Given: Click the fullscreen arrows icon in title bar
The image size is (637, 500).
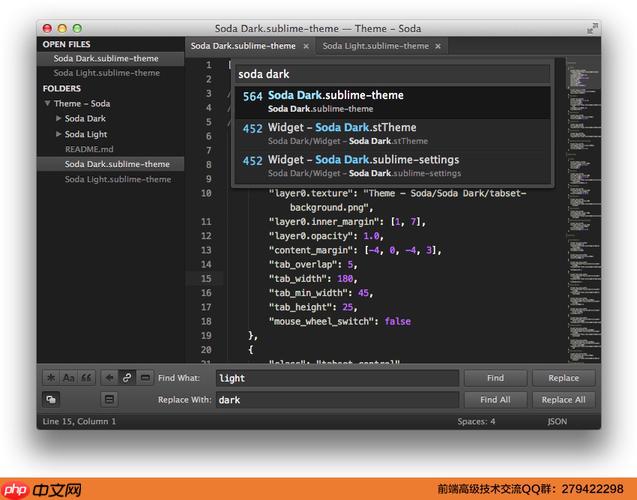Looking at the screenshot, I should pos(592,28).
